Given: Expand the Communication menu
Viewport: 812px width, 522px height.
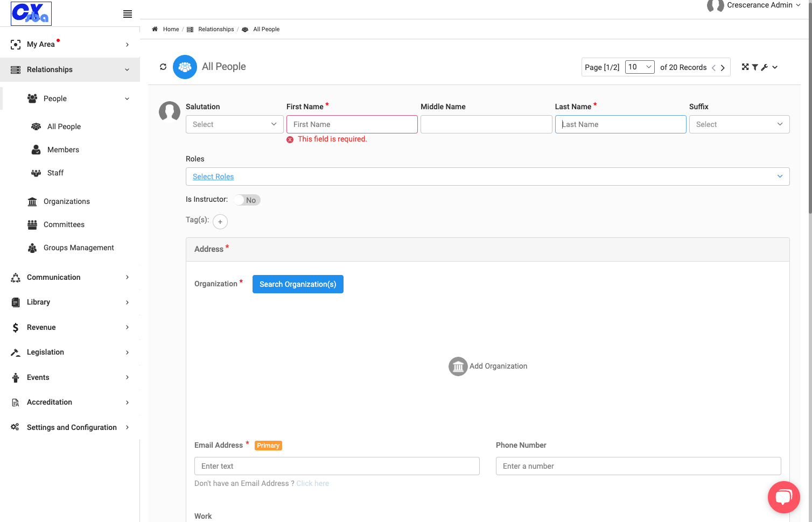Looking at the screenshot, I should click(x=70, y=277).
